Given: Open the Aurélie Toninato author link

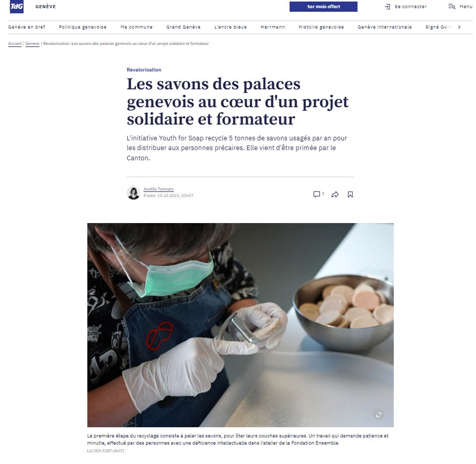Looking at the screenshot, I should (x=158, y=189).
